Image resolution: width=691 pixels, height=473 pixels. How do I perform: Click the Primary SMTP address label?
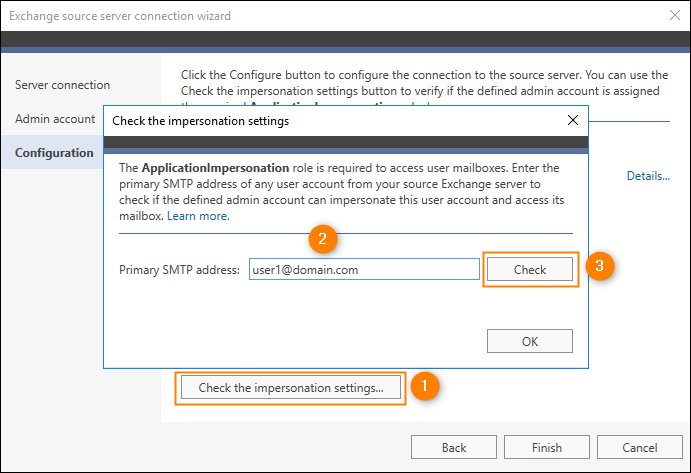(179, 270)
